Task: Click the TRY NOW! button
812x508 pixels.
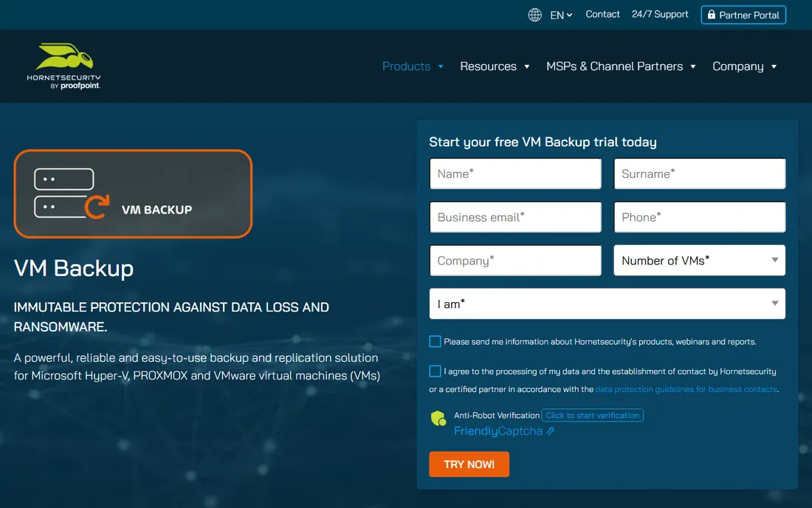Action: tap(469, 464)
